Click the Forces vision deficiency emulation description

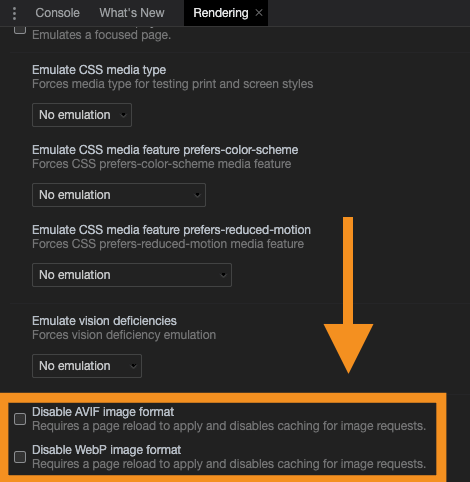coord(124,335)
